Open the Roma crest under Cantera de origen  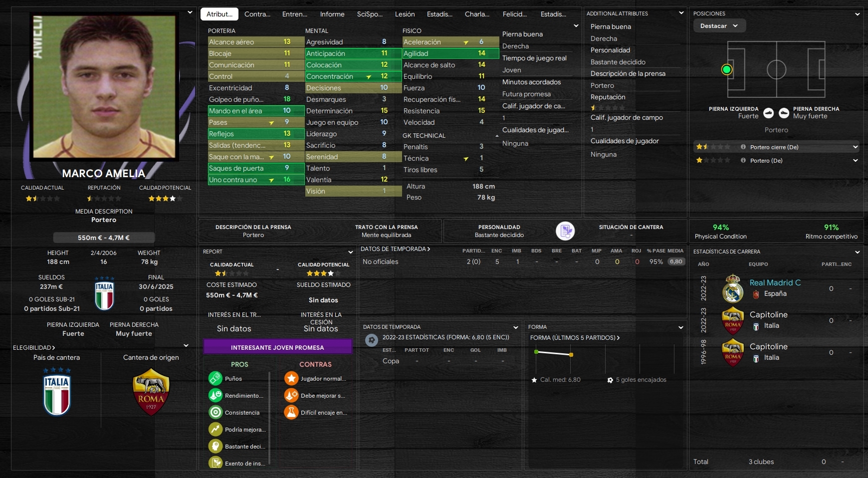[151, 392]
